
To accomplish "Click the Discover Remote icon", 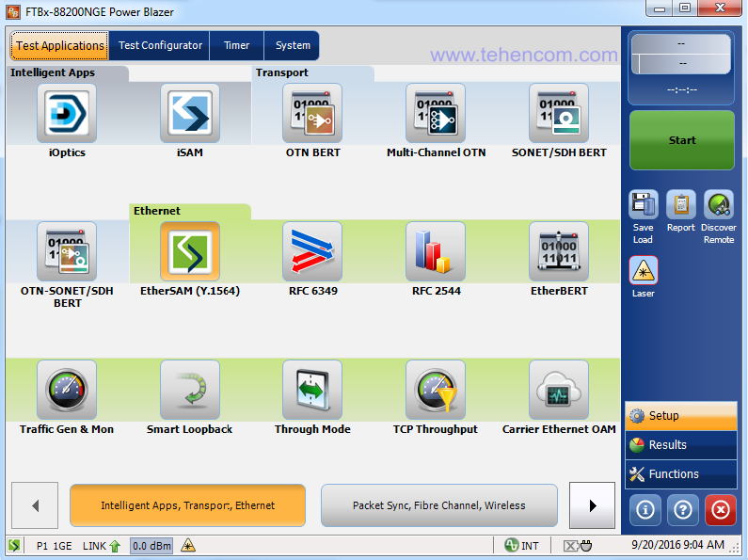I will pyautogui.click(x=719, y=206).
